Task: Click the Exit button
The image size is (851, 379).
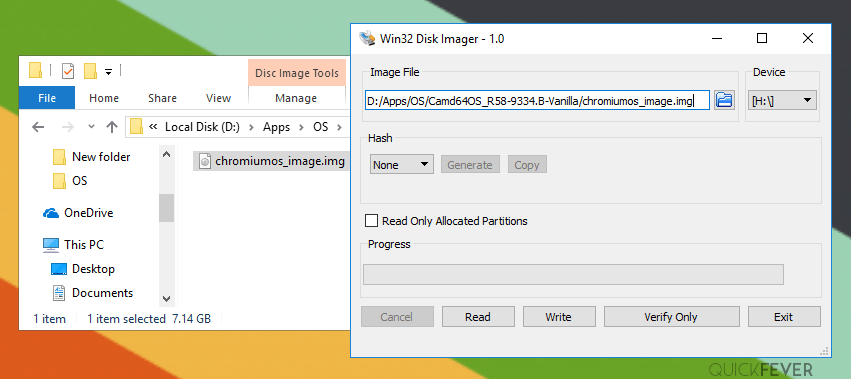Action: click(784, 317)
